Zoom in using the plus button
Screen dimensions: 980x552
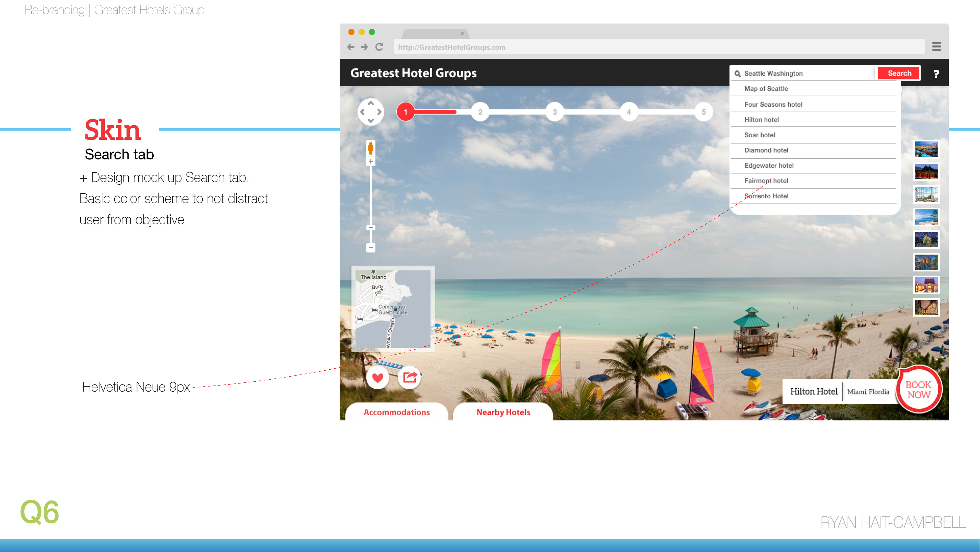point(371,162)
